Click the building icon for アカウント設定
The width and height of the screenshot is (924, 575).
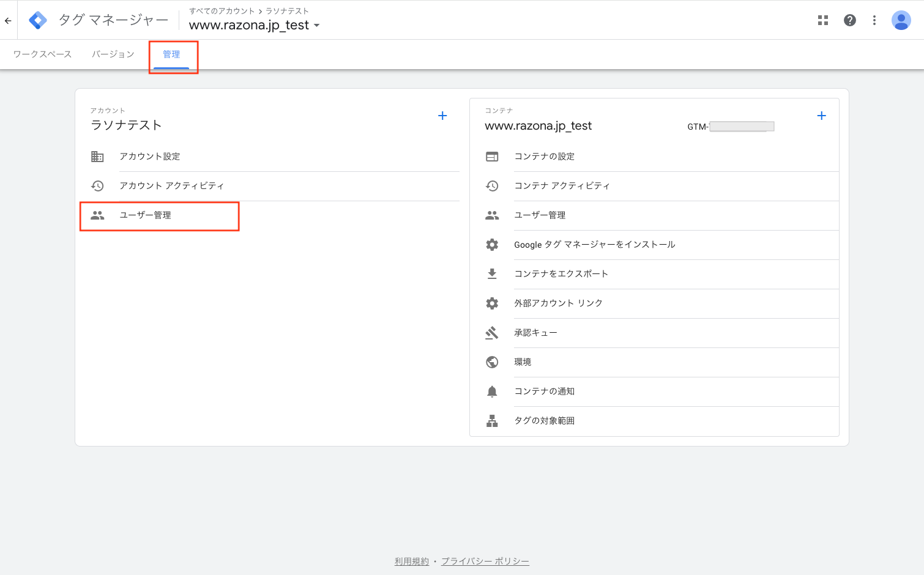point(97,157)
